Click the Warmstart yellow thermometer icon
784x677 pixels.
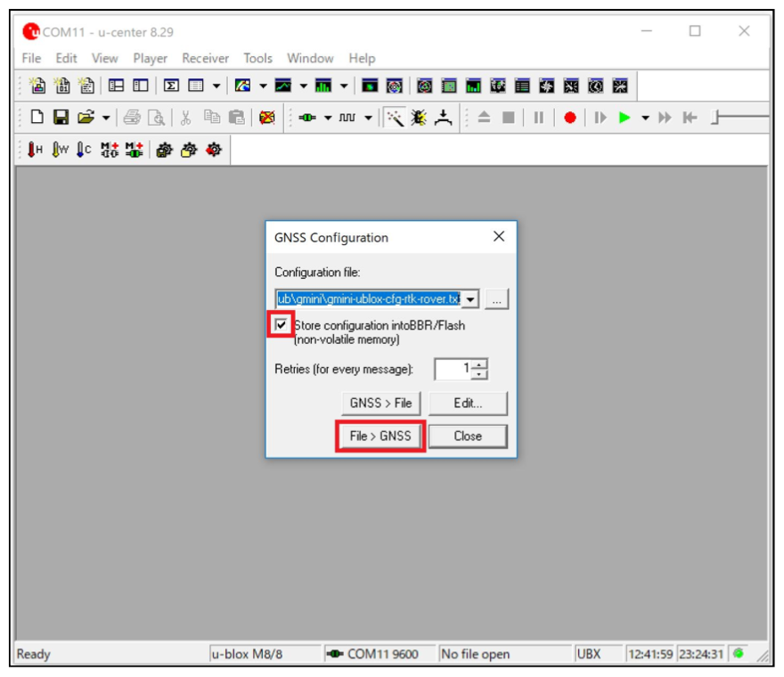pos(60,150)
